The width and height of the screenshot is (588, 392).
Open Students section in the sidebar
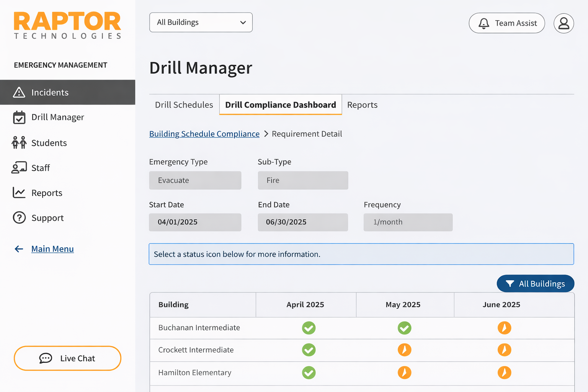click(49, 143)
